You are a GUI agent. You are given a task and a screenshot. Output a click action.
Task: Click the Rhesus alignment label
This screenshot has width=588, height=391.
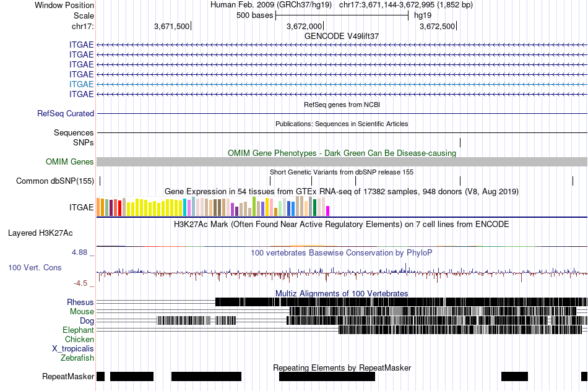coord(80,302)
